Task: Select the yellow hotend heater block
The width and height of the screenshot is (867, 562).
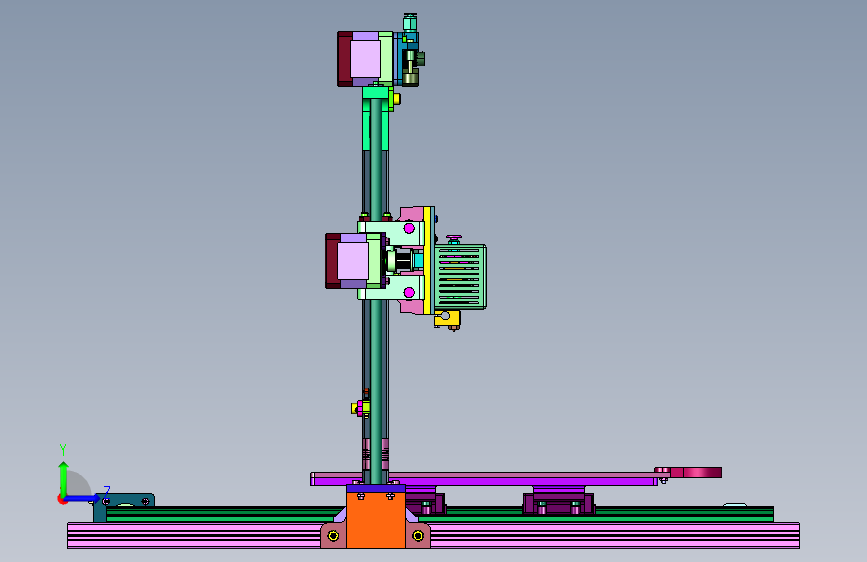Action: click(x=447, y=318)
